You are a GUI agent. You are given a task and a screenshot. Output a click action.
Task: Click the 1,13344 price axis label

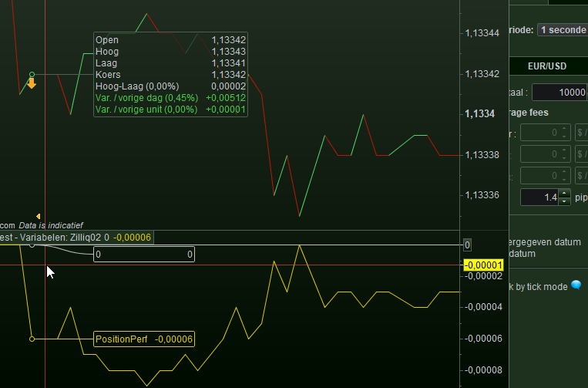tap(482, 33)
